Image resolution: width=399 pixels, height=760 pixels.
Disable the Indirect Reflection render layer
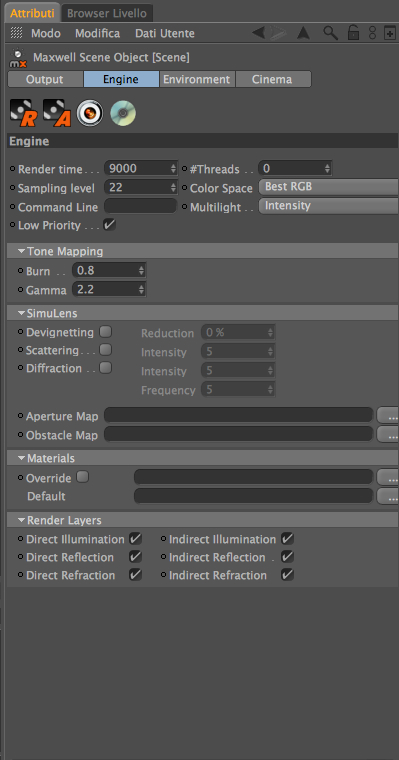click(x=287, y=557)
